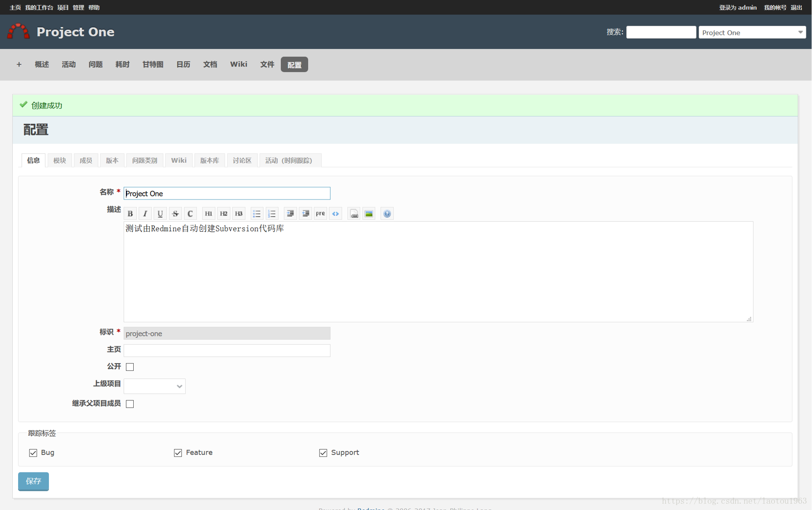Switch to 活动 (时间跟踪) tab
This screenshot has width=812, height=510.
(x=290, y=160)
